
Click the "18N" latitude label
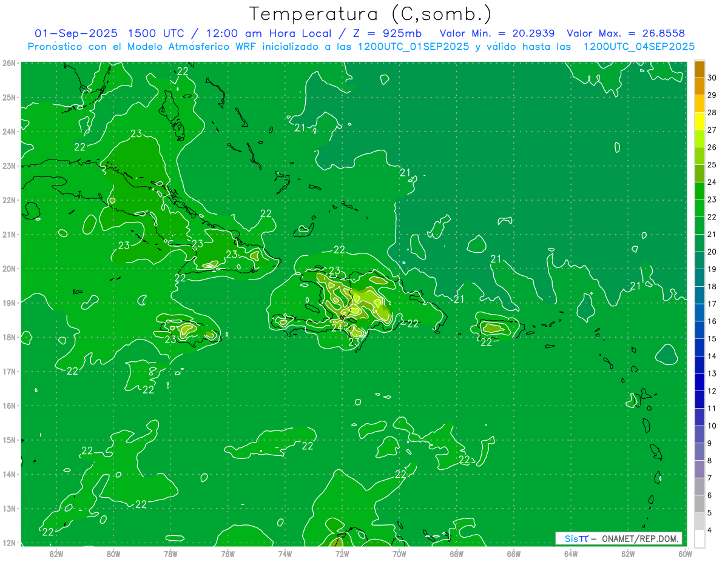pos(9,337)
